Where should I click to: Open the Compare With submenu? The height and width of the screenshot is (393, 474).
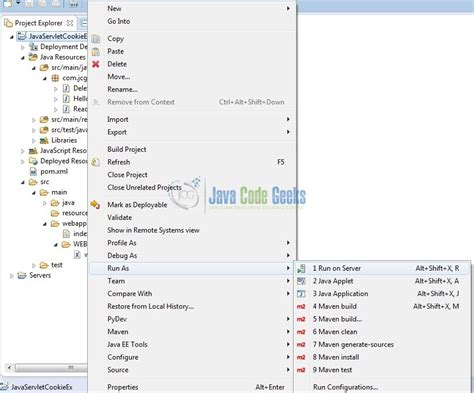192,294
